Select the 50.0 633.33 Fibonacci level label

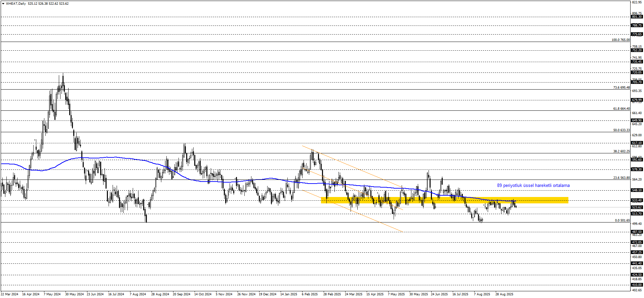pos(621,130)
